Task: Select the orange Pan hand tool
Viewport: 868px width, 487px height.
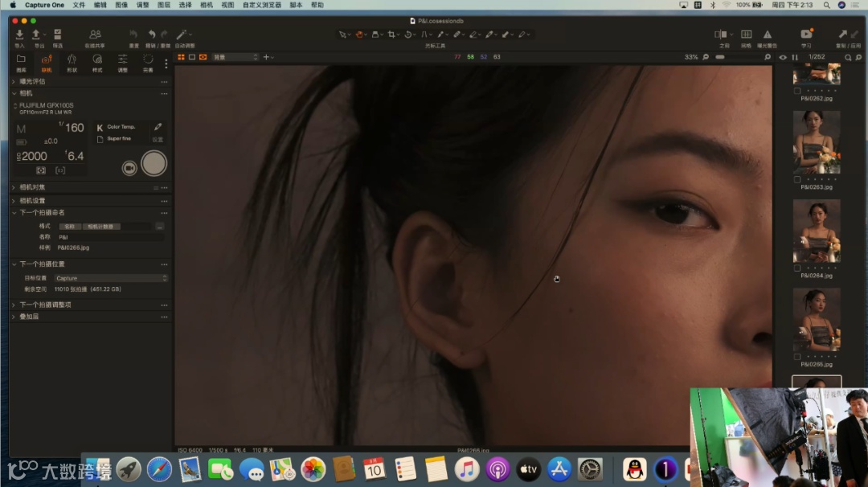Action: (359, 35)
